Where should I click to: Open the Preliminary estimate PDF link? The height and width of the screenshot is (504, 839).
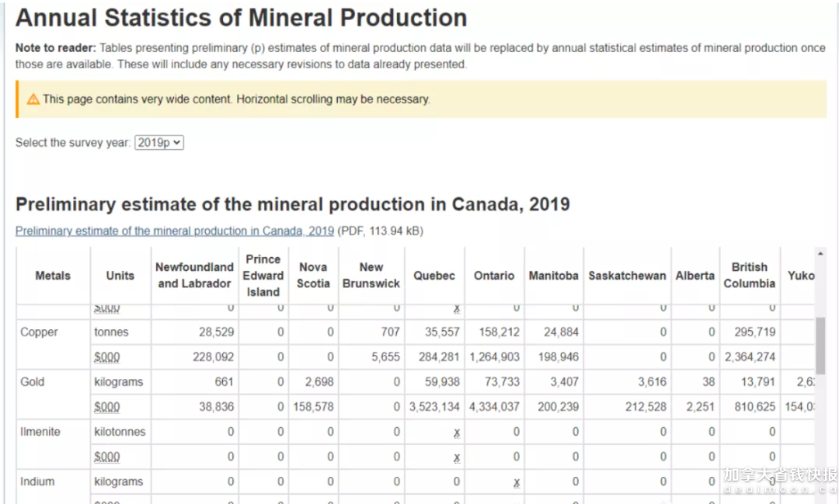pyautogui.click(x=175, y=231)
